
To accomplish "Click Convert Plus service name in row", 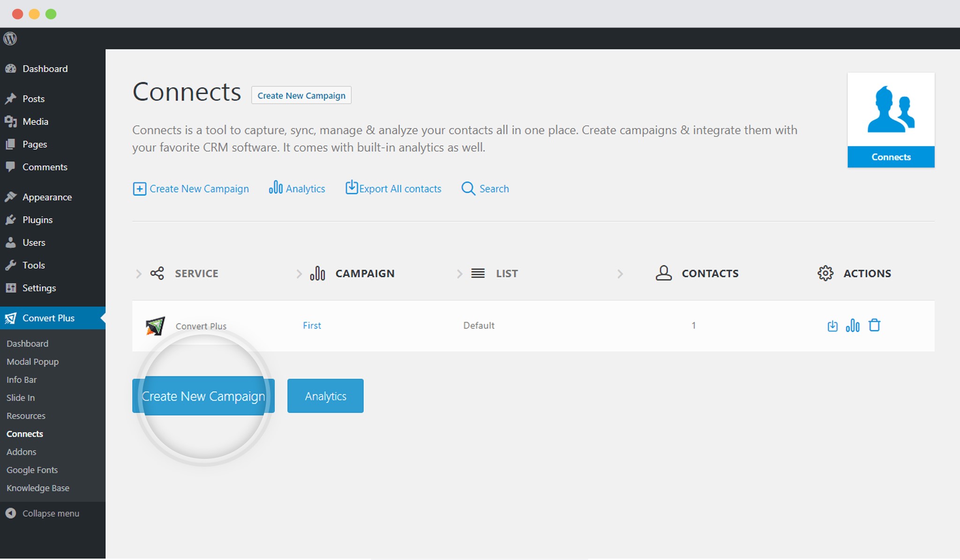I will point(201,326).
